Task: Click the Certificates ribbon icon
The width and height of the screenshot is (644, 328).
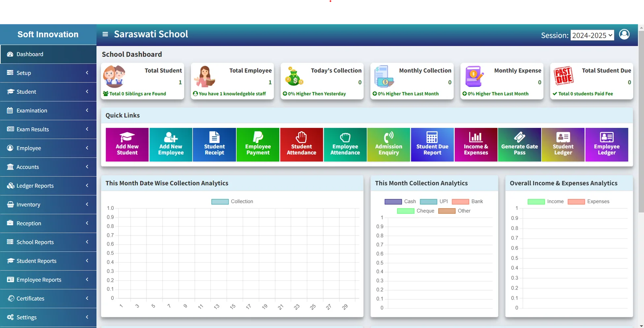Action: (x=11, y=298)
